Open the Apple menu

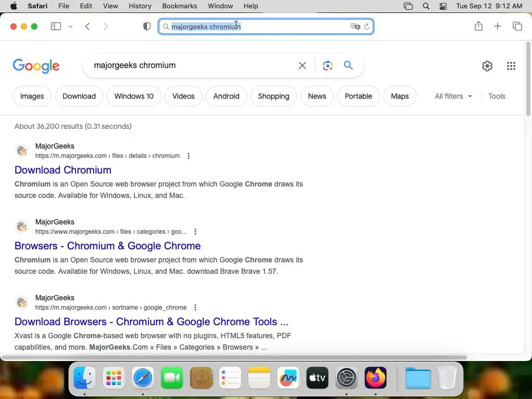click(14, 6)
